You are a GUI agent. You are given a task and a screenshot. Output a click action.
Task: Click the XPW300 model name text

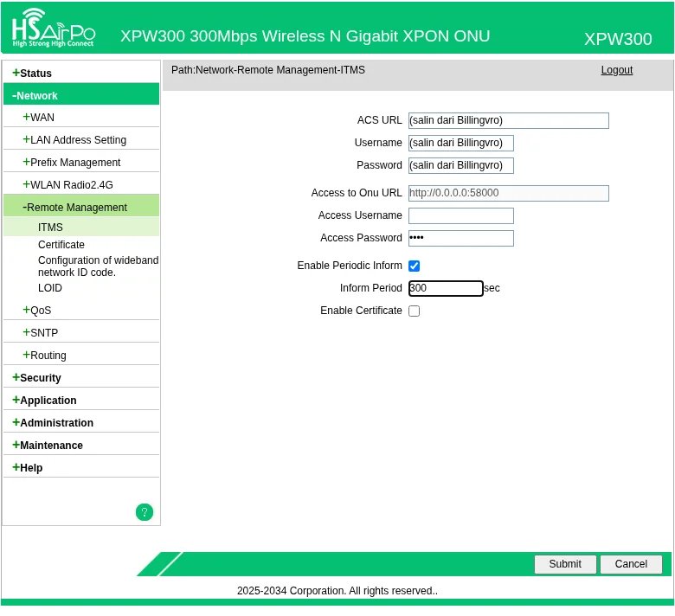(618, 39)
